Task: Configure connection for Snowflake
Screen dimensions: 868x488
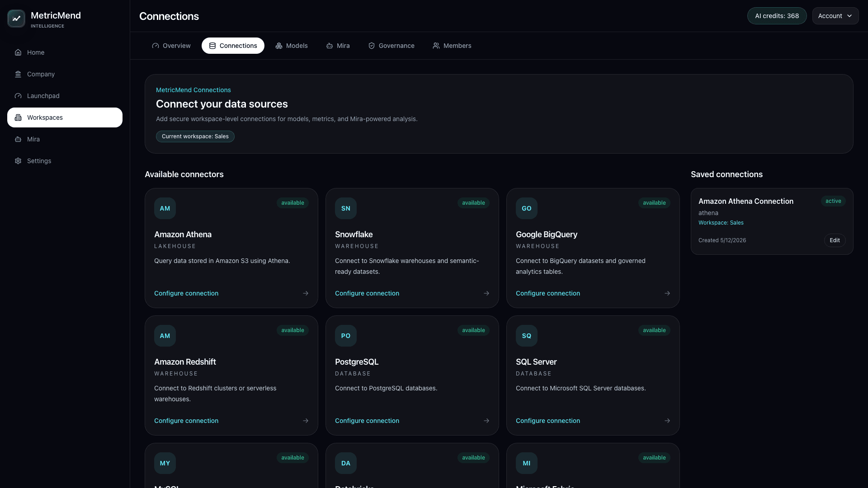Action: pyautogui.click(x=367, y=293)
